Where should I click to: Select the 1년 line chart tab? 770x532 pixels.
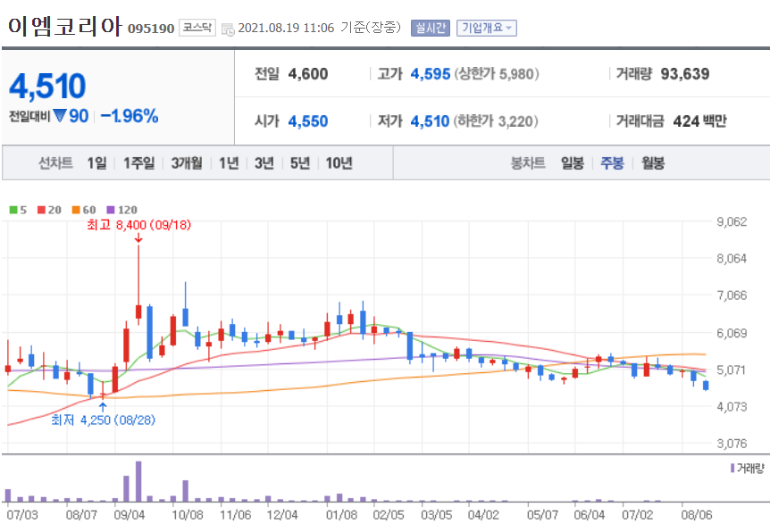(229, 163)
